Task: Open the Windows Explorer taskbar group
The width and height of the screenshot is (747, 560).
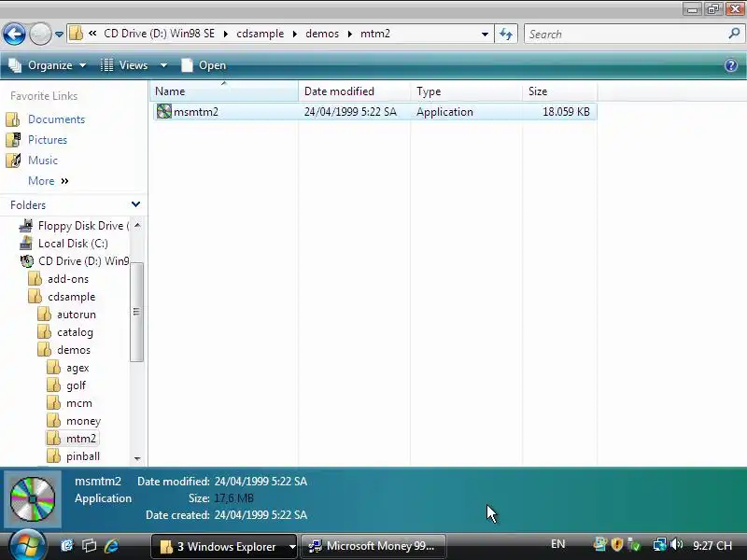Action: point(225,546)
